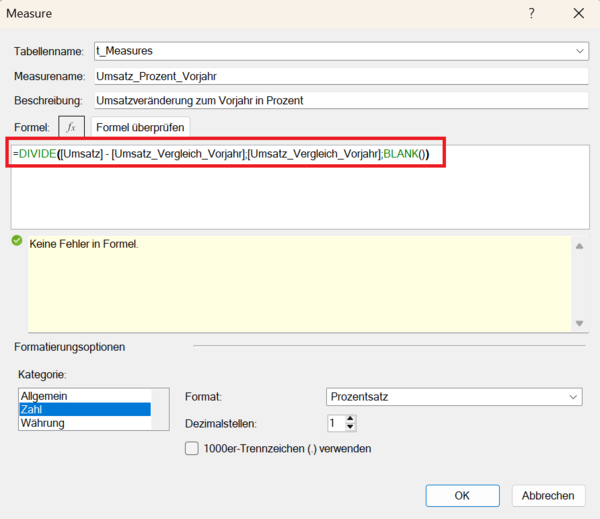The width and height of the screenshot is (600, 519).
Task: Increase Dezimalstellen with the up arrow
Action: coord(350,418)
